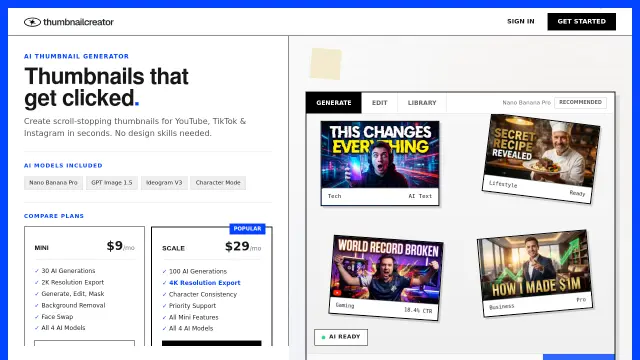Viewport: 640px width, 360px height.
Task: Click the thumbnailcreator logo icon
Action: (x=32, y=22)
